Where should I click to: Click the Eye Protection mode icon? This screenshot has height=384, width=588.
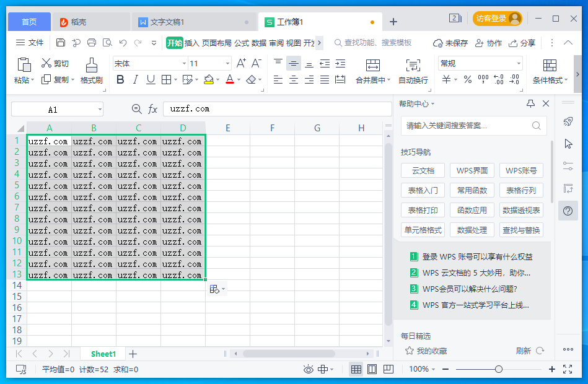(x=308, y=369)
